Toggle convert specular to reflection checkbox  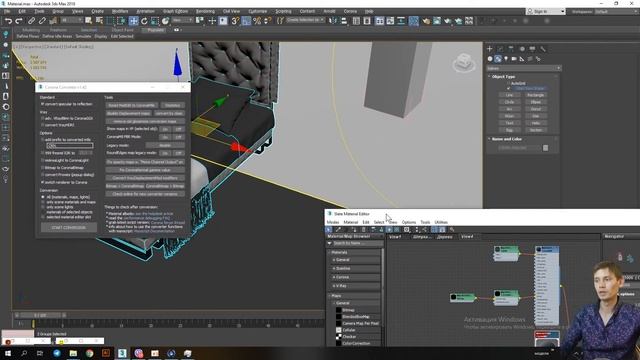(x=42, y=104)
